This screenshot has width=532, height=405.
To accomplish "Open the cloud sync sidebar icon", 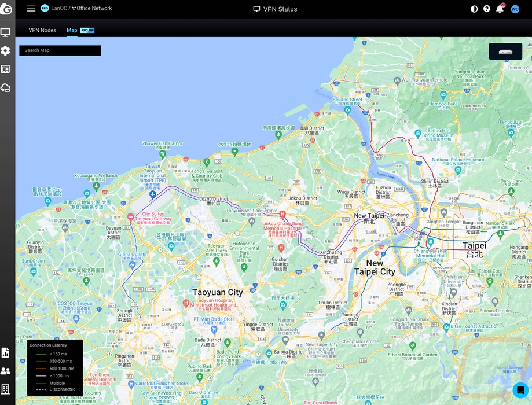I will point(5,88).
